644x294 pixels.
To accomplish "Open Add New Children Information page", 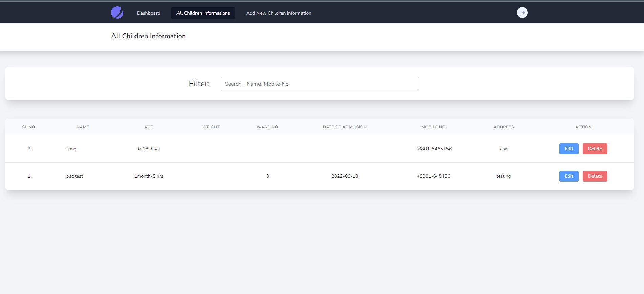I will click(x=278, y=13).
